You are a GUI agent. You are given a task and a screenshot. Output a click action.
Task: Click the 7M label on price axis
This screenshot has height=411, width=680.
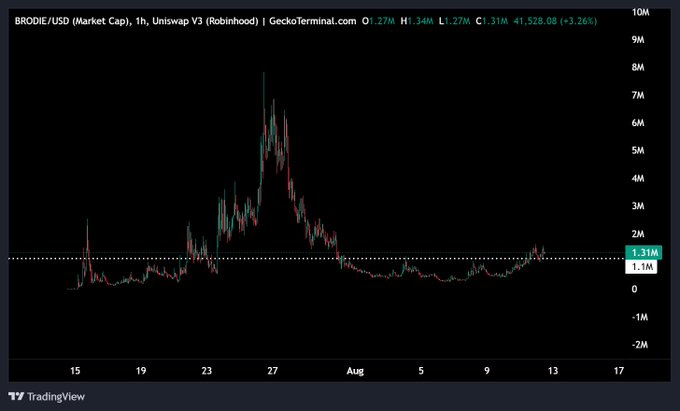[x=638, y=95]
